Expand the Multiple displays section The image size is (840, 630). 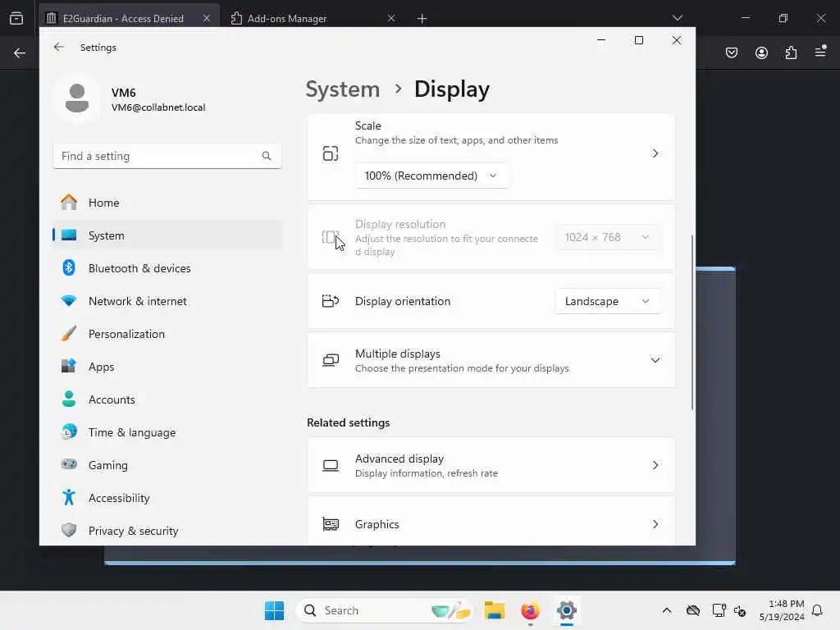pyautogui.click(x=491, y=360)
